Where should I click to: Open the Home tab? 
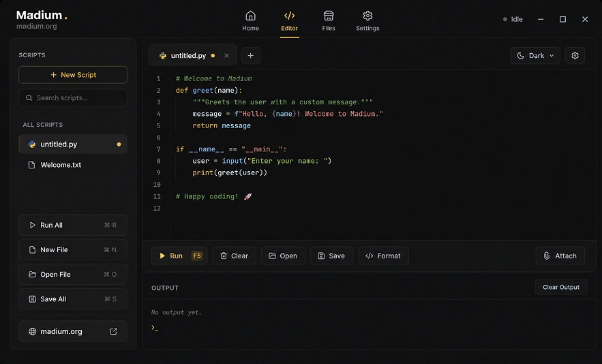click(250, 21)
